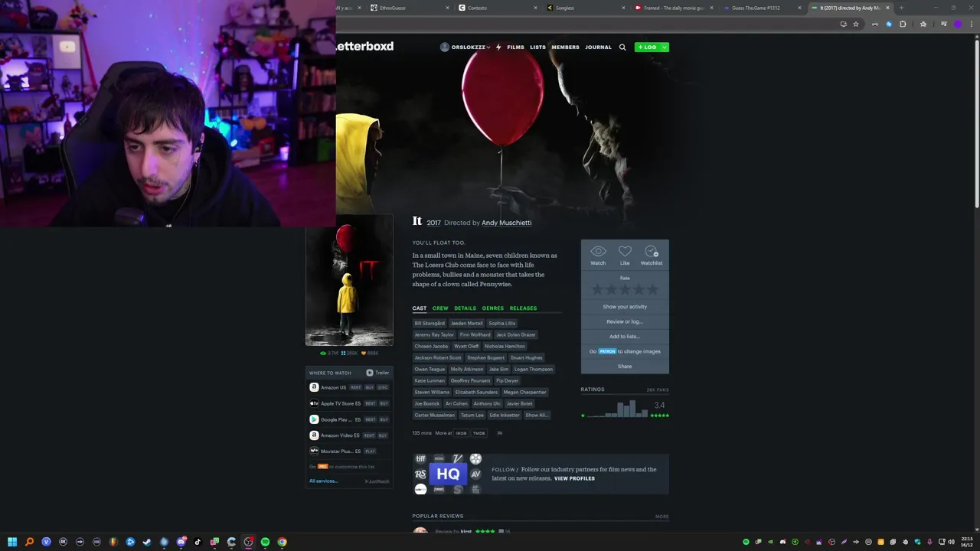Viewport: 980px width, 551px height.
Task: Click the 2017 year link
Action: 433,223
